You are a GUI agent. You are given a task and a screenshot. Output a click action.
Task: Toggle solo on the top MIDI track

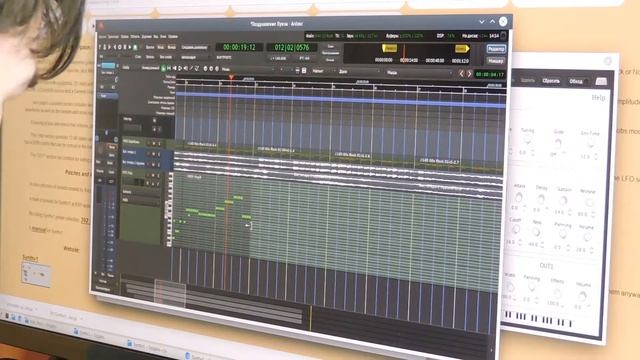pyautogui.click(x=159, y=143)
